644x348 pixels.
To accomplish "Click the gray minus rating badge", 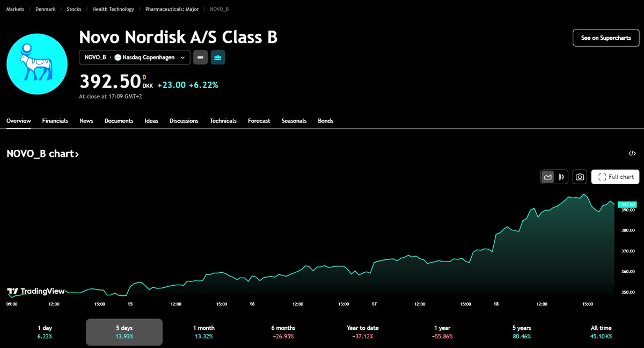I will pyautogui.click(x=201, y=57).
